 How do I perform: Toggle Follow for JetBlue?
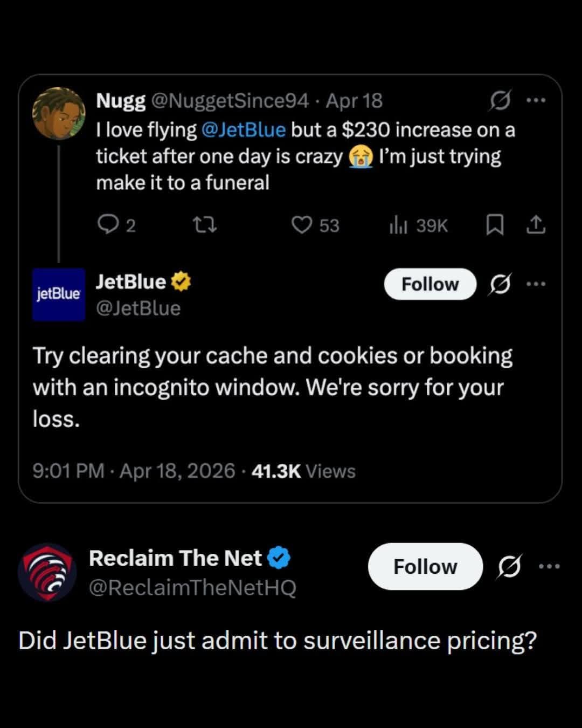429,284
